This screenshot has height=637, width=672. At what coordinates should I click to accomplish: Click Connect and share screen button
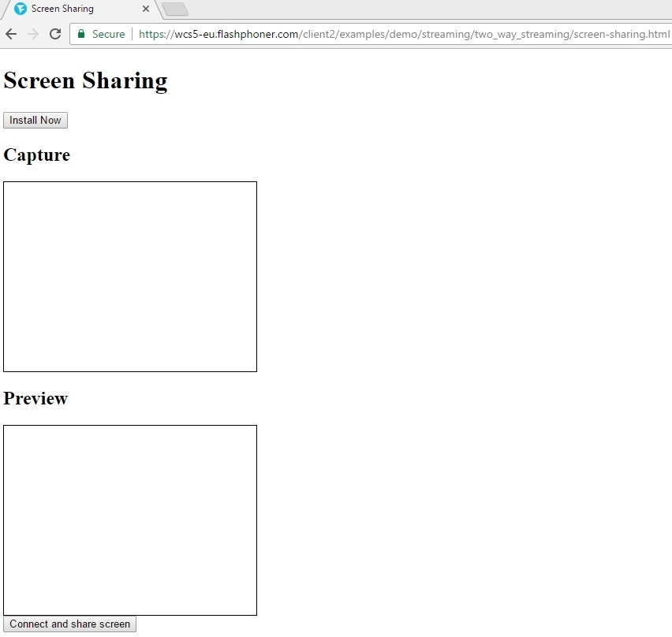pyautogui.click(x=70, y=624)
